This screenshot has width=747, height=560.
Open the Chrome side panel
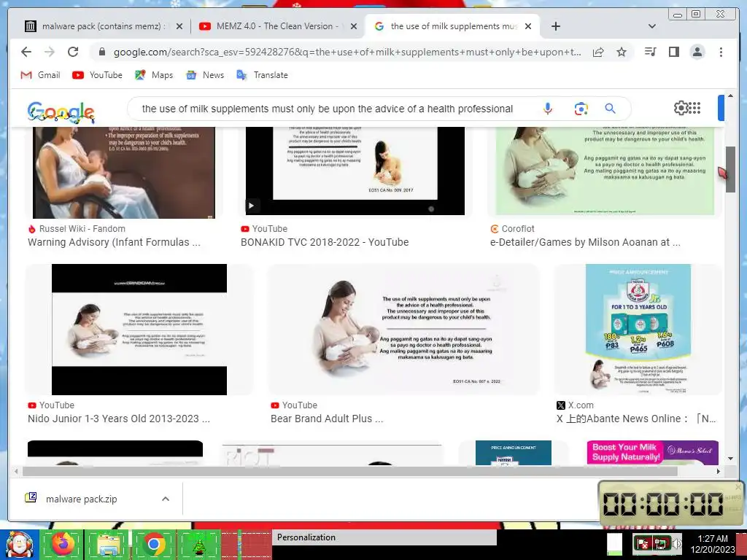pyautogui.click(x=673, y=52)
